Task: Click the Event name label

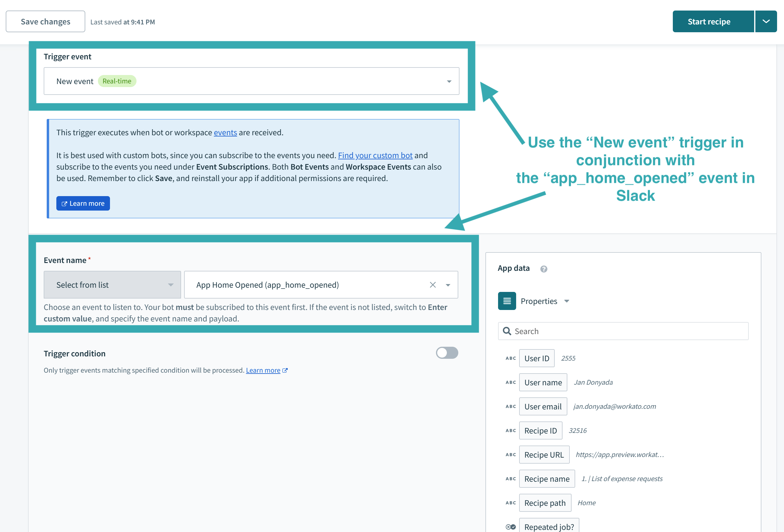Action: click(x=65, y=261)
